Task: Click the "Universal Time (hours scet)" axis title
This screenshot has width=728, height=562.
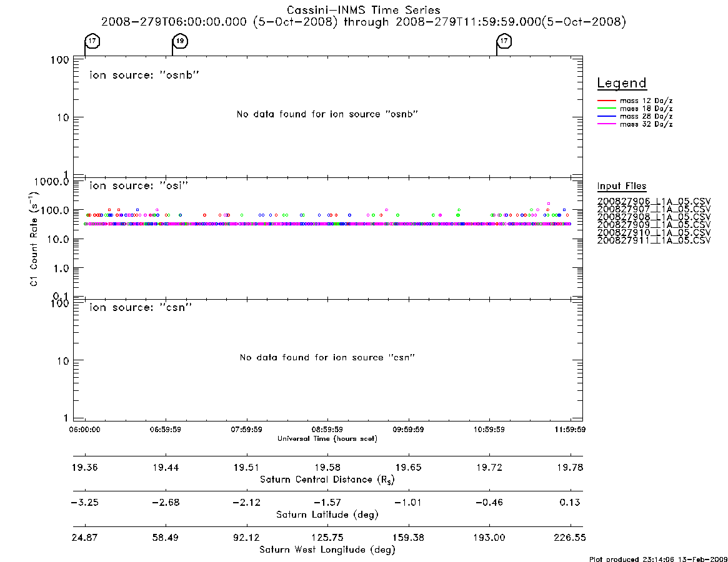Action: click(327, 438)
